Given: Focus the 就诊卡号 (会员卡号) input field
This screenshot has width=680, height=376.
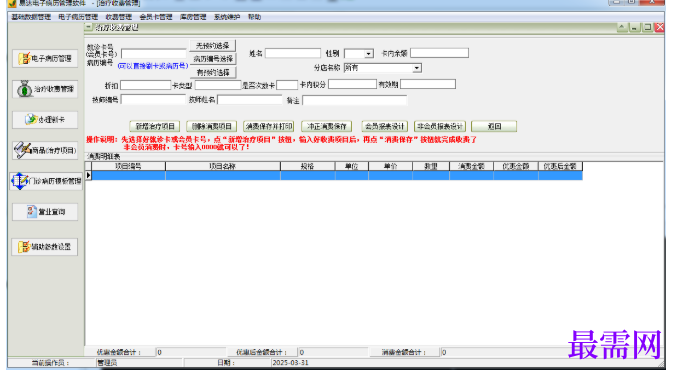Looking at the screenshot, I should click(x=154, y=54).
